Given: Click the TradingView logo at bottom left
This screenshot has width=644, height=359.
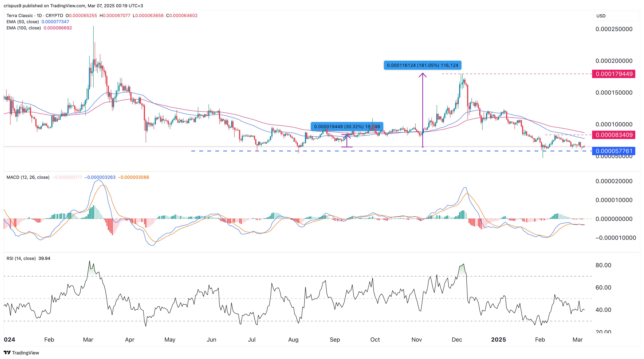Looking at the screenshot, I should click(22, 353).
